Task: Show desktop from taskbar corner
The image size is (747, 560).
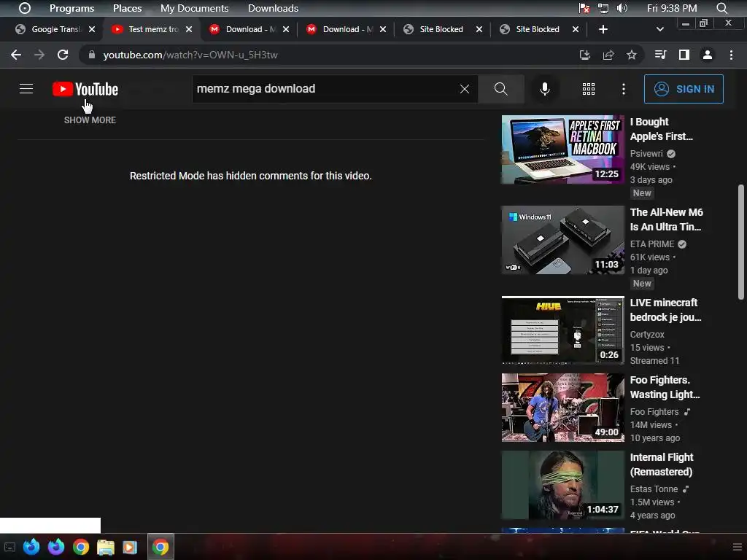Action: (9, 547)
